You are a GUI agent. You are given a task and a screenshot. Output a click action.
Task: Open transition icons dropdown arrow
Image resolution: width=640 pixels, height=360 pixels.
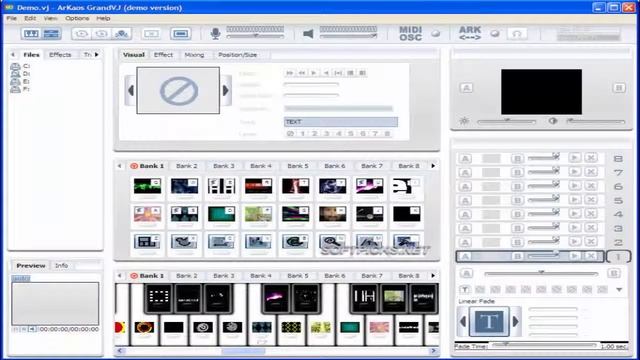click(619, 289)
